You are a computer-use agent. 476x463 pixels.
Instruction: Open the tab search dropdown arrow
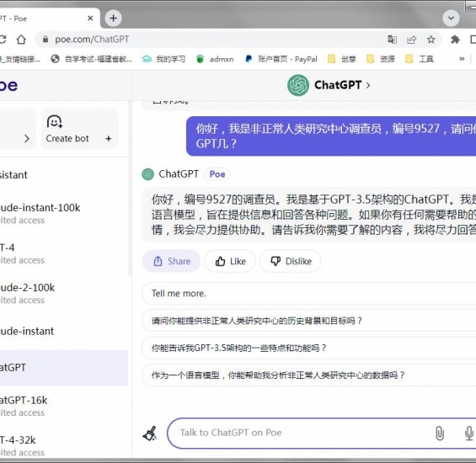pos(451,19)
